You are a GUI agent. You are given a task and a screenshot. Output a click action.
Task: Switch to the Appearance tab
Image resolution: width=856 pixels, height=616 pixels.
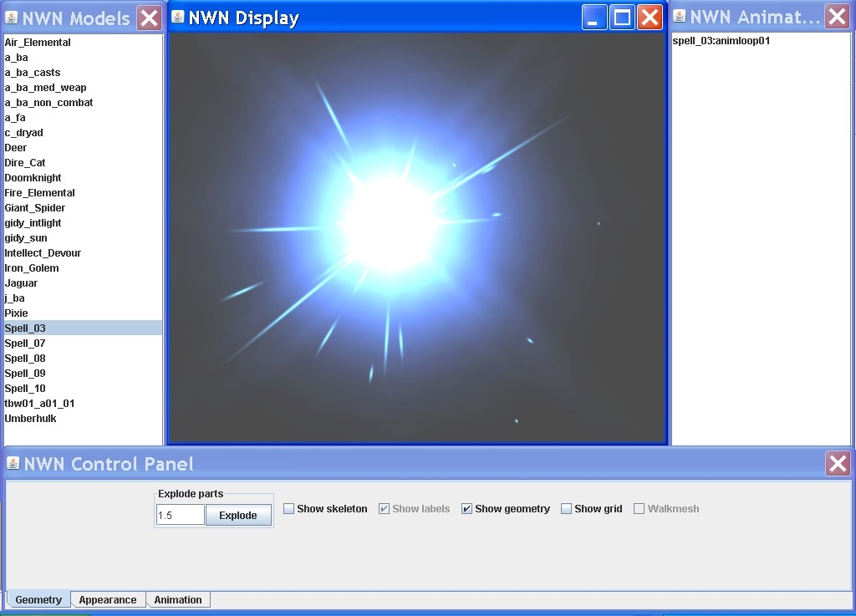click(x=108, y=600)
